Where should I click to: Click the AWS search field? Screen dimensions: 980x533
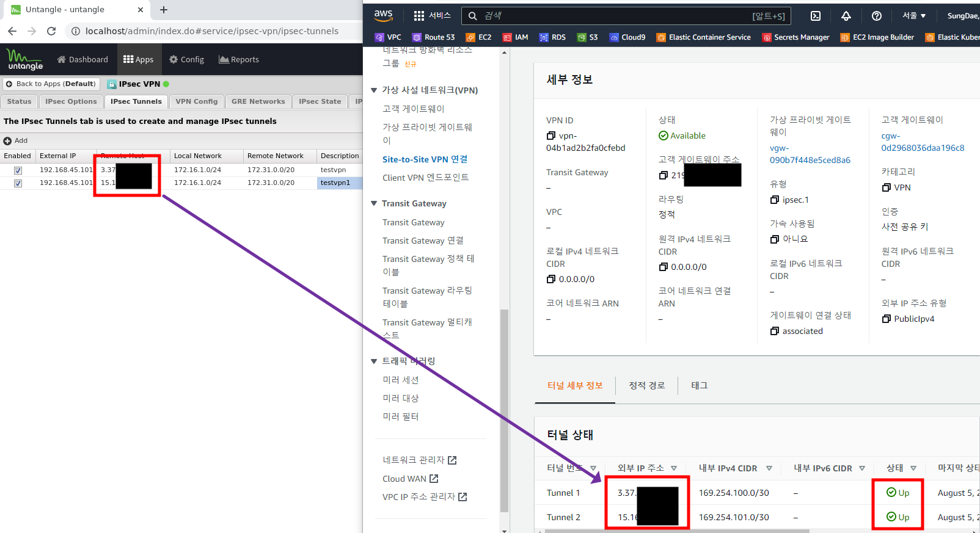(x=626, y=16)
